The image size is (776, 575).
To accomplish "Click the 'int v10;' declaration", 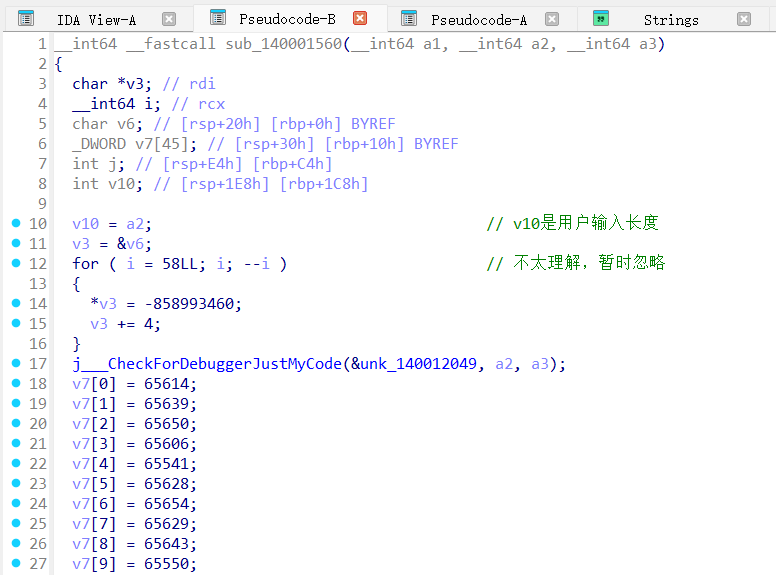I will 107,184.
